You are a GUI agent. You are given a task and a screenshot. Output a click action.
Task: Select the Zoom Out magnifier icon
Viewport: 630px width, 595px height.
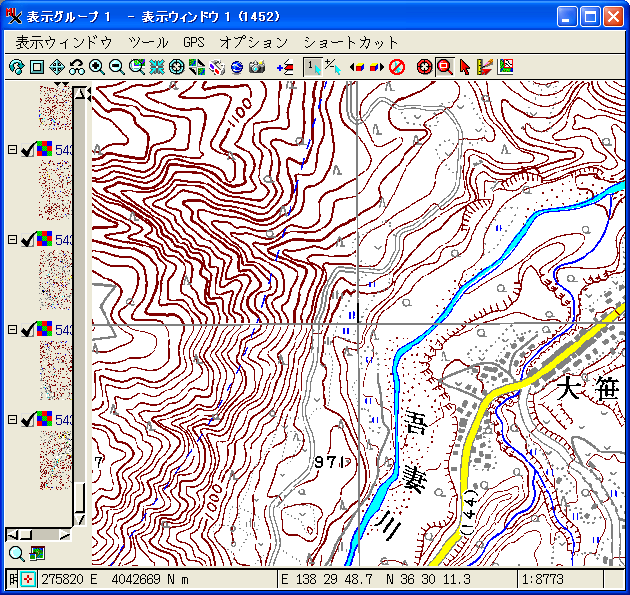117,67
